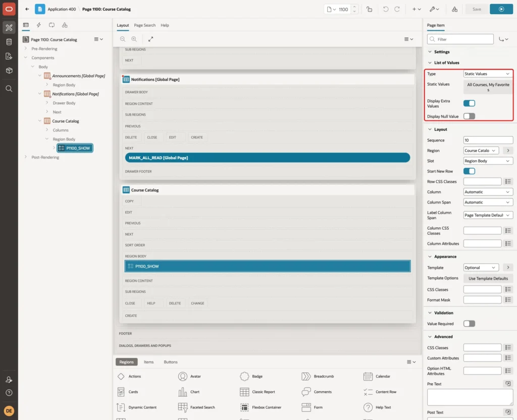
Task: Select MARK_ALL_READ button in layout
Action: pos(268,158)
